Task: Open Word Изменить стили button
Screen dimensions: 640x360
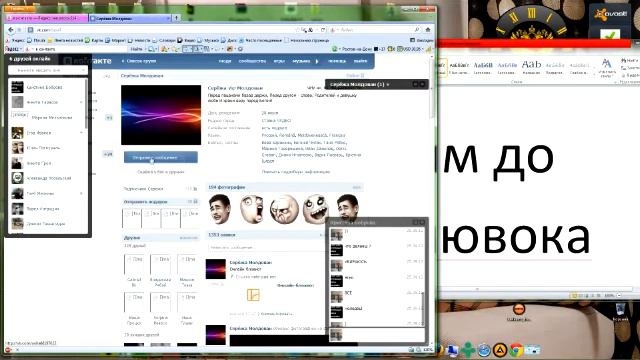Action: 607,68
